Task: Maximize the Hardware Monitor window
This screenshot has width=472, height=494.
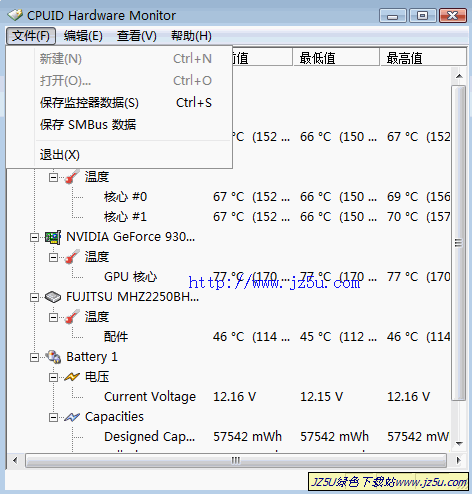Action: tap(422, 15)
